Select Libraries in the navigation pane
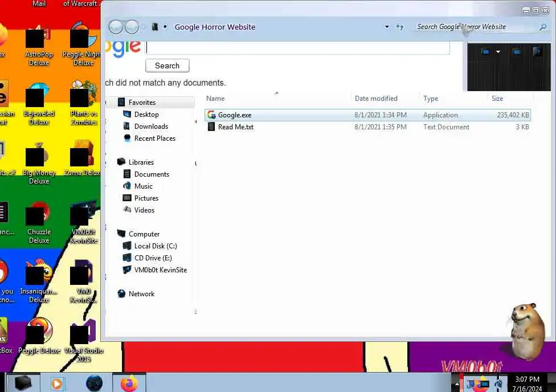 click(x=141, y=162)
